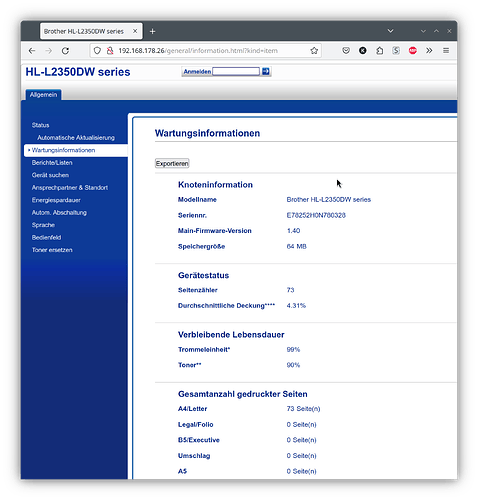This screenshot has height=500, width=477.
Task: Show more toolbar items chevron
Action: click(x=429, y=51)
